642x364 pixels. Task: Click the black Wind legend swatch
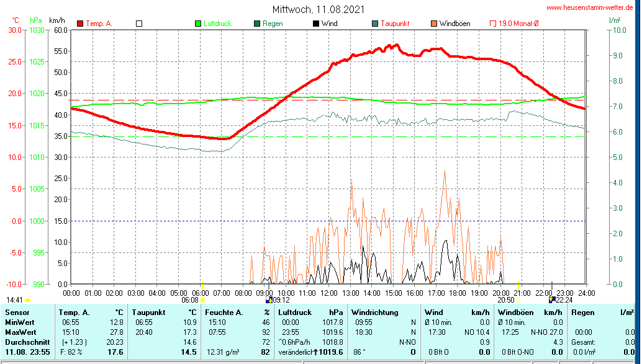click(316, 24)
